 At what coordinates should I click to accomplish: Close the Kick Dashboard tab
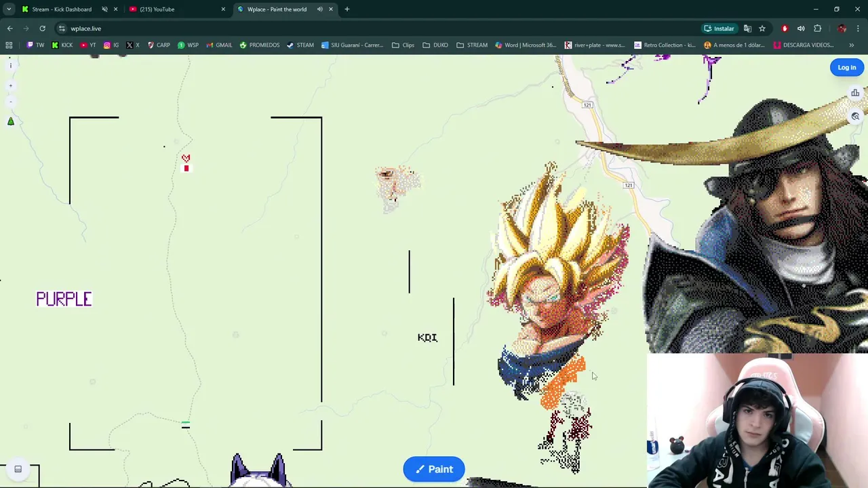115,9
